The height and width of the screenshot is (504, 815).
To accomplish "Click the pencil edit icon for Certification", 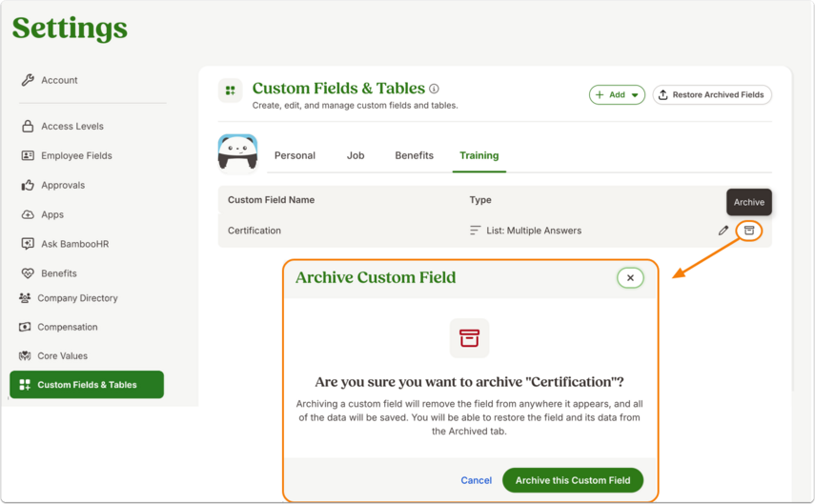I will pos(723,231).
